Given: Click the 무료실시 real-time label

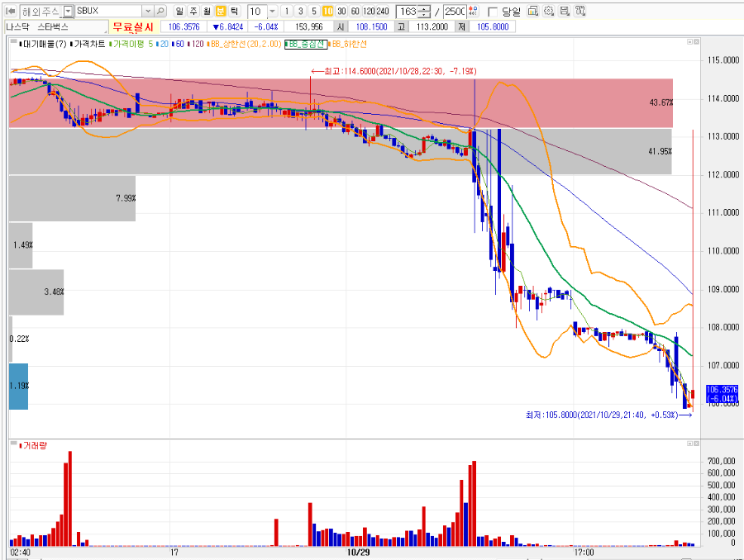Looking at the screenshot, I should [133, 27].
